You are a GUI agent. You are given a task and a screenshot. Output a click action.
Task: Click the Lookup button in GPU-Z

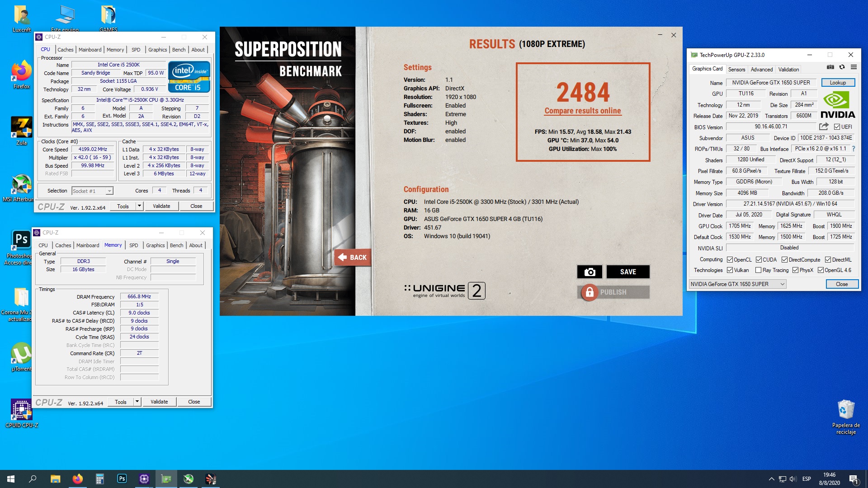tap(837, 83)
